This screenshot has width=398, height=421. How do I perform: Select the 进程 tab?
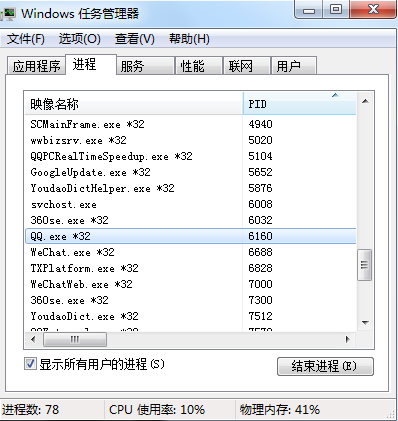point(91,64)
